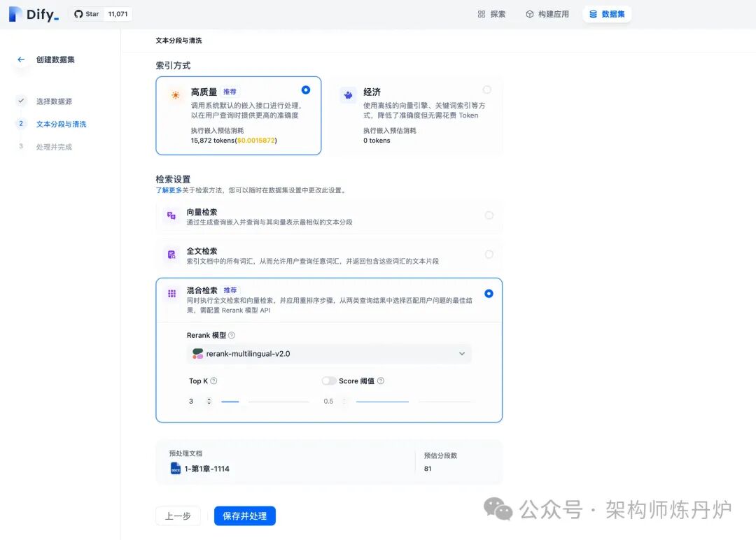Click the 文本分段与清洗 page header
Viewport: 756px width, 540px height.
(x=178, y=41)
